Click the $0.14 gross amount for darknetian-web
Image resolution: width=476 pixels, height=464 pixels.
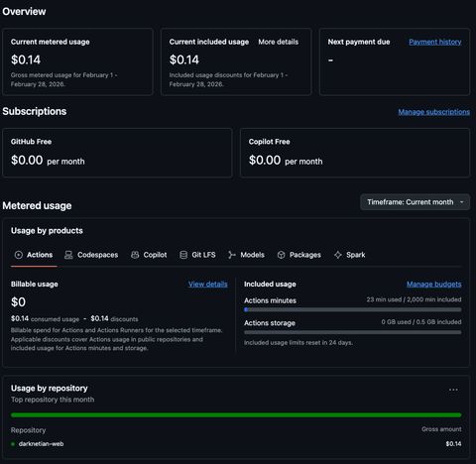point(453,444)
